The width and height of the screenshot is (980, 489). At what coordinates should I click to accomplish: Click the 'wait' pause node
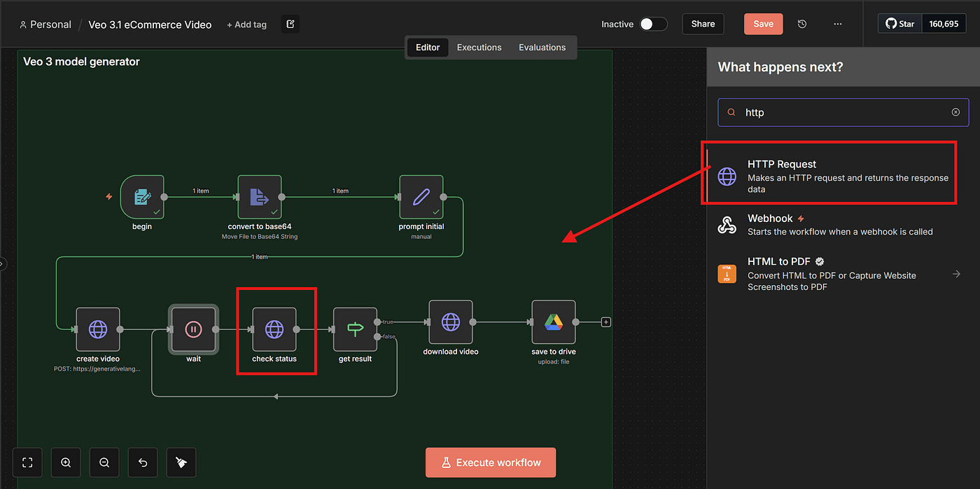click(193, 329)
